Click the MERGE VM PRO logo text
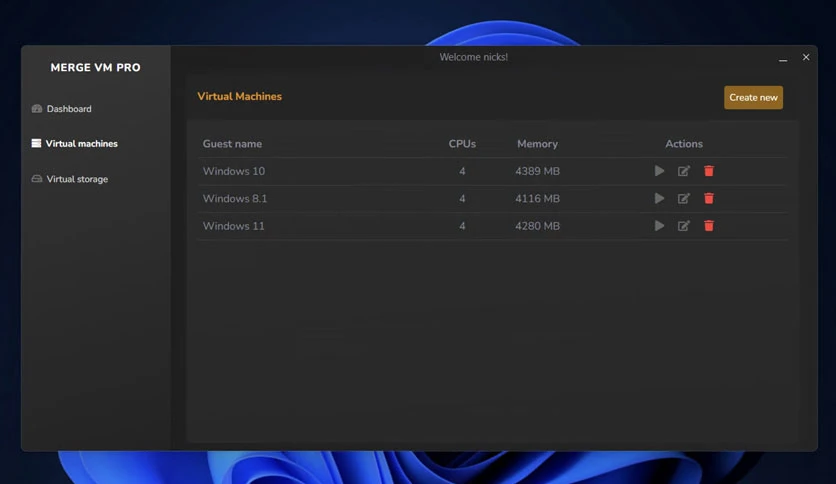Screen dimensions: 836x484 point(95,68)
